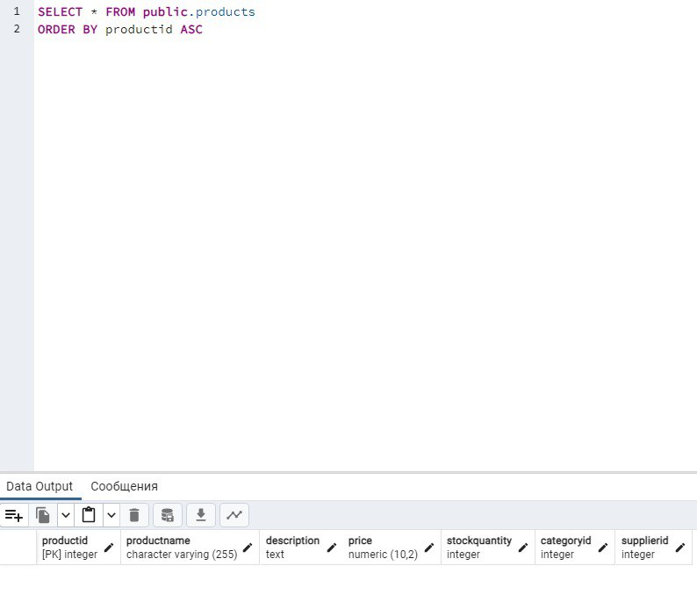Expand the paste options dropdown arrow
697x616 pixels.
coord(111,515)
